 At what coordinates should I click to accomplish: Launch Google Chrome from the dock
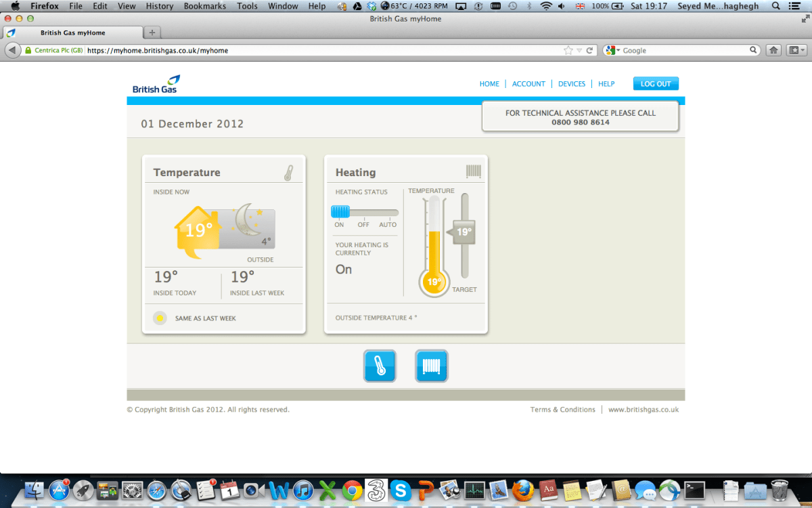coord(351,489)
